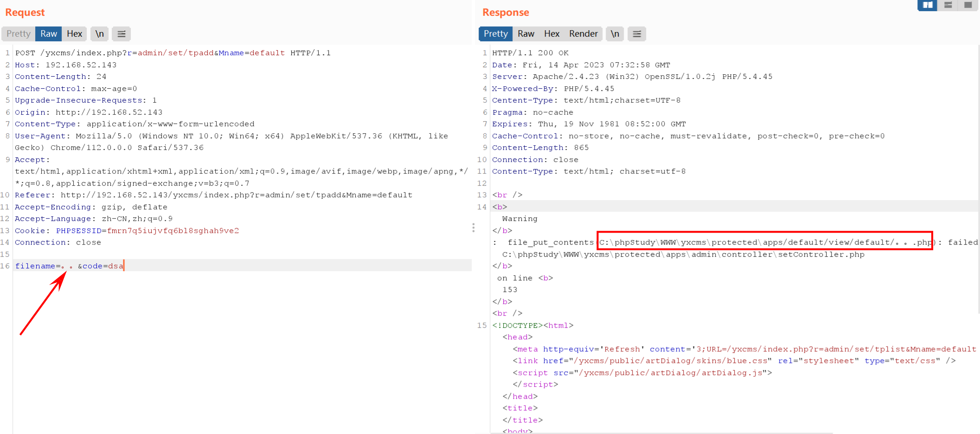Screen dimensions: 980x434
Task: Click the Upgrade-Insecure-Requests header line
Action: 86,100
